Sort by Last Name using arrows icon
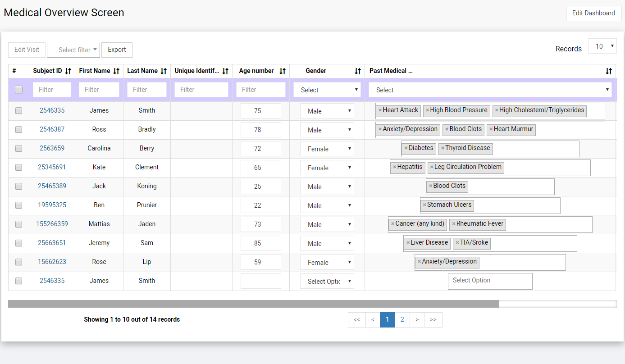The image size is (625, 364). click(164, 71)
